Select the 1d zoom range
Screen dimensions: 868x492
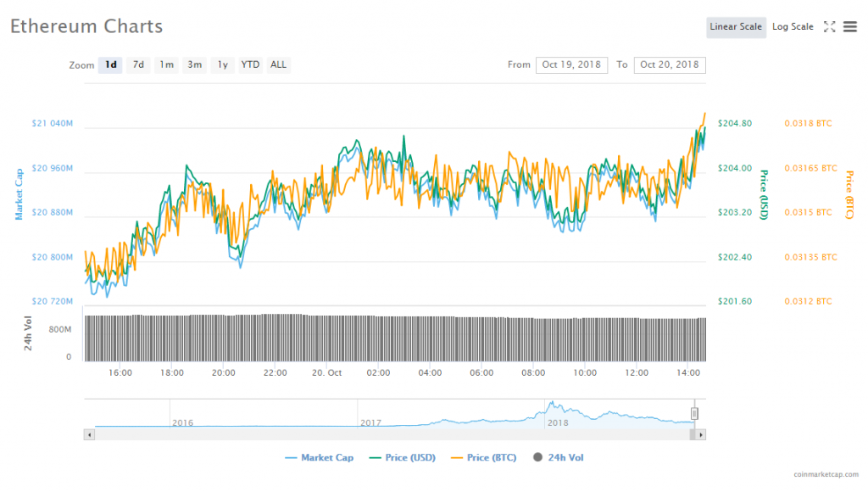pyautogui.click(x=110, y=64)
